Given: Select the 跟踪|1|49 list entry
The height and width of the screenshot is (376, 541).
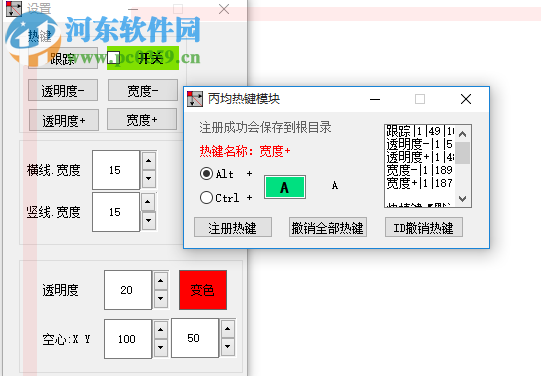Looking at the screenshot, I should click(420, 131).
